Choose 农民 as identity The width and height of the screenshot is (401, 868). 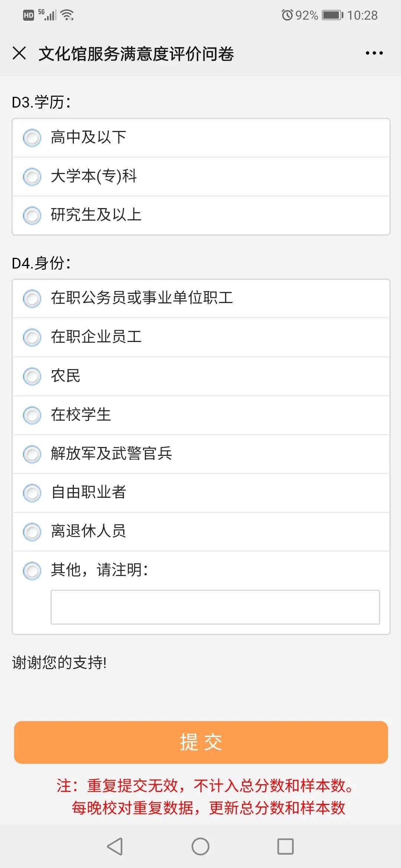point(32,377)
